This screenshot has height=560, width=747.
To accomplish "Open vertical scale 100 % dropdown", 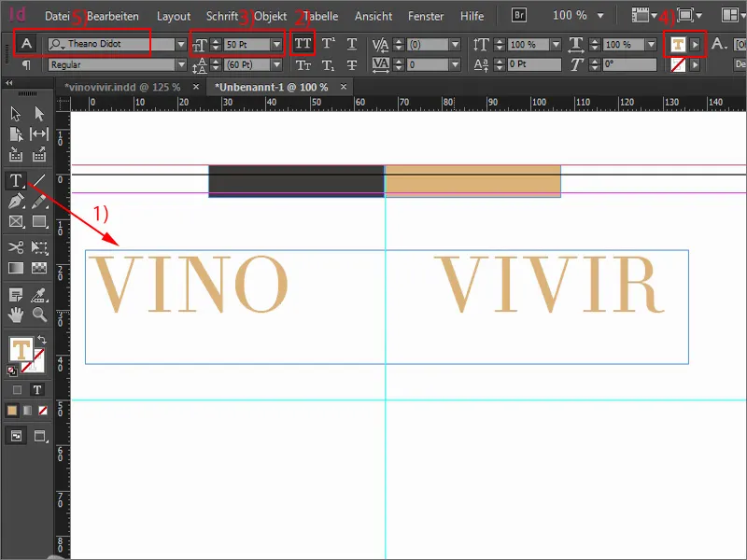I will click(556, 44).
